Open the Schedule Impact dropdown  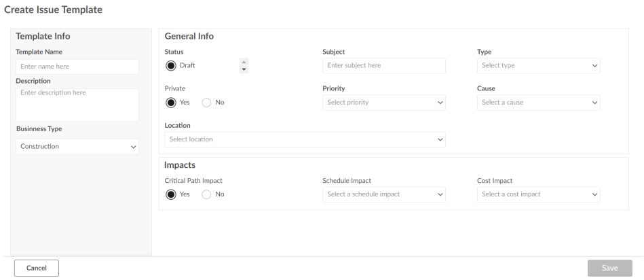click(384, 194)
